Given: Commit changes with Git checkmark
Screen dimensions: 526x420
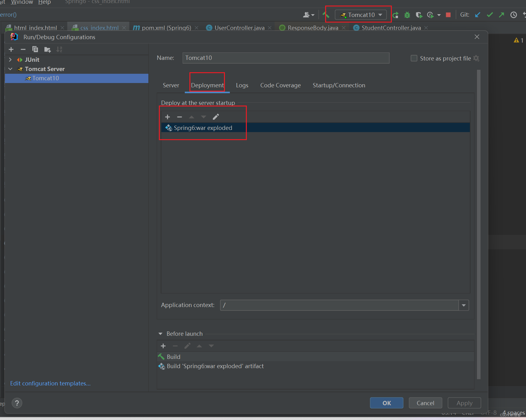Looking at the screenshot, I should tap(490, 15).
